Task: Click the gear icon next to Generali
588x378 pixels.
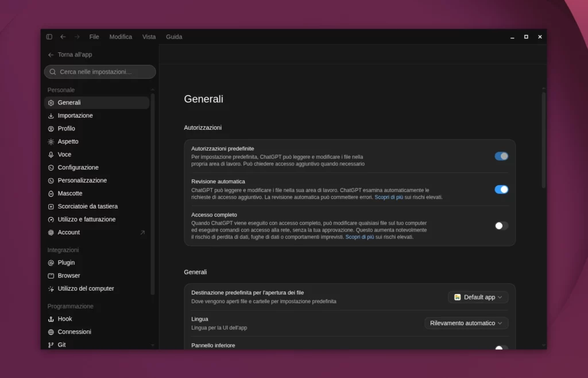Action: click(x=51, y=103)
